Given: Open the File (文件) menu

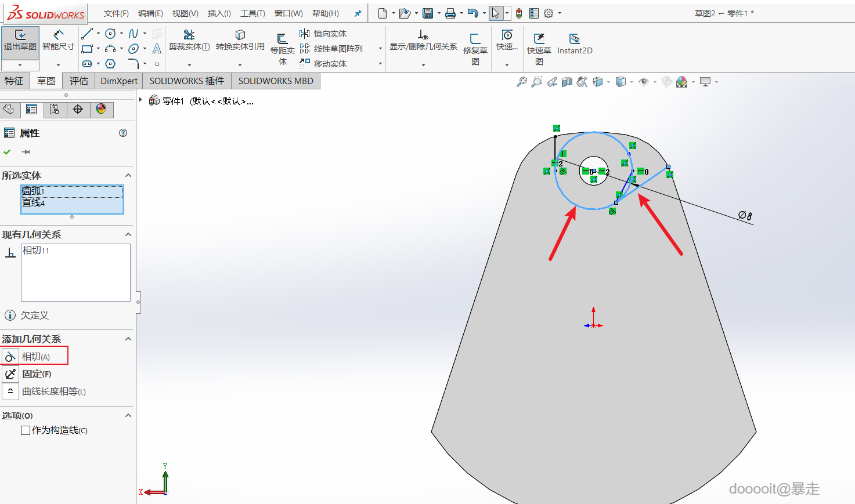Looking at the screenshot, I should pos(116,13).
